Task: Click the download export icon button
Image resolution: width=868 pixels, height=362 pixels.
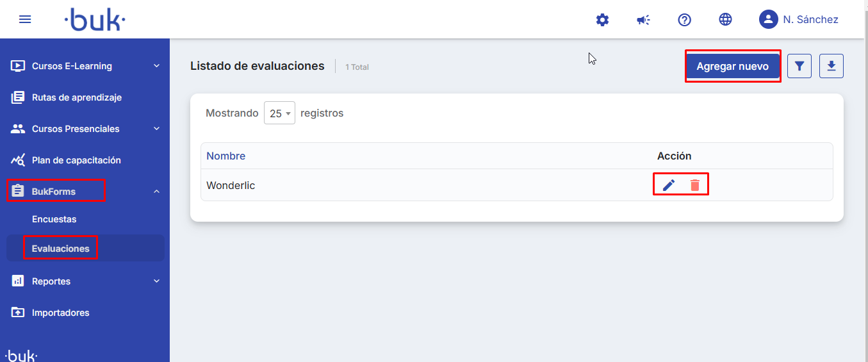Action: 831,66
